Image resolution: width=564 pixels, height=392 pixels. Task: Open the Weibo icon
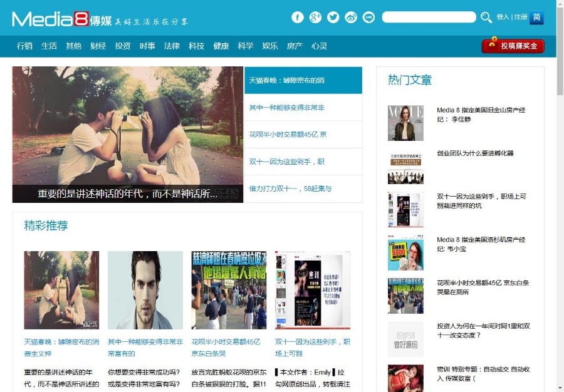click(x=350, y=18)
